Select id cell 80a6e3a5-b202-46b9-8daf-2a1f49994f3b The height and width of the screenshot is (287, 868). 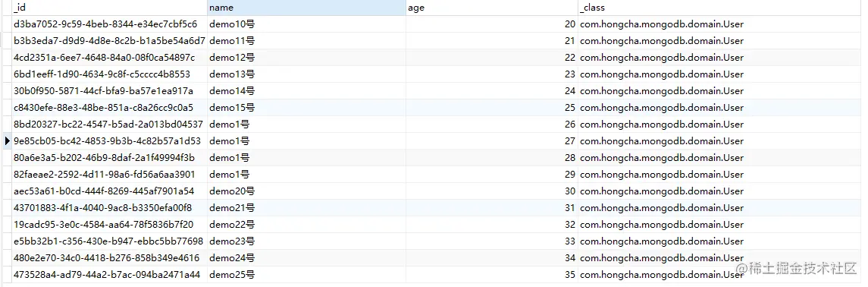click(109, 158)
